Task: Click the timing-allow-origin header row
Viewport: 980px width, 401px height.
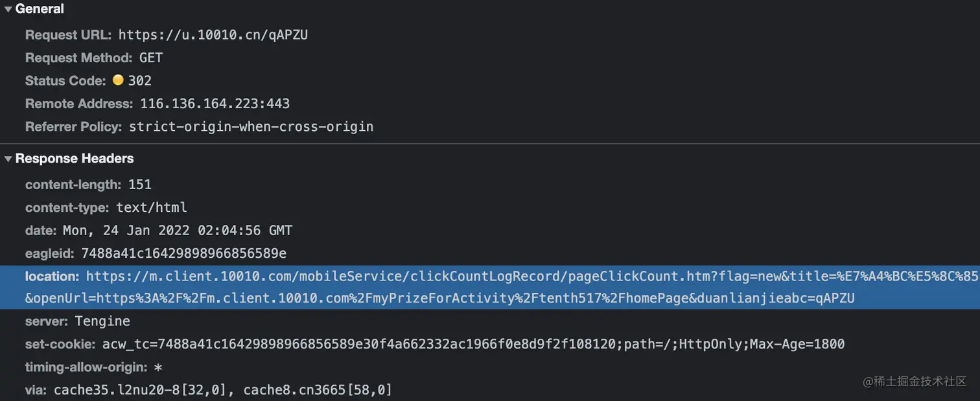Action: point(94,367)
